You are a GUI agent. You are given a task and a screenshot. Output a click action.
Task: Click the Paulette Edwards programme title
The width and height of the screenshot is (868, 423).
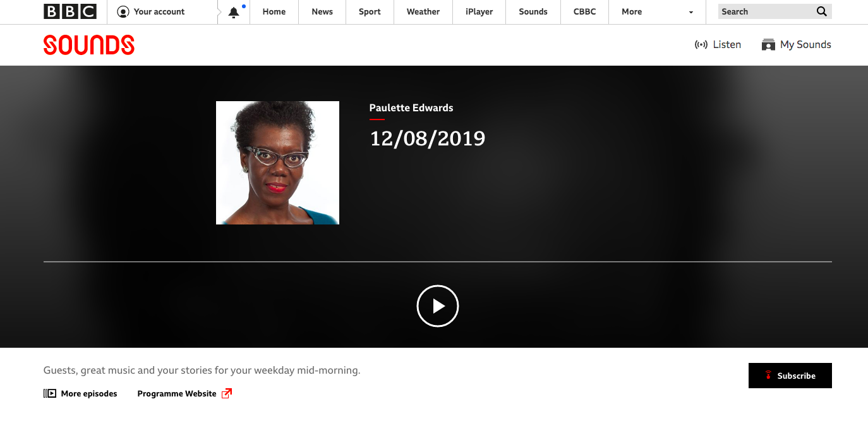pos(411,107)
